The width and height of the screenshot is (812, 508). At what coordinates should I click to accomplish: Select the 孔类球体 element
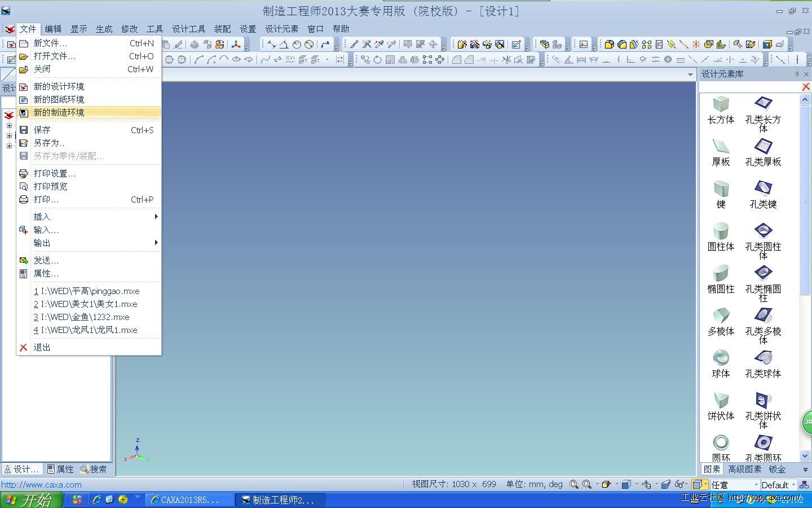click(763, 364)
